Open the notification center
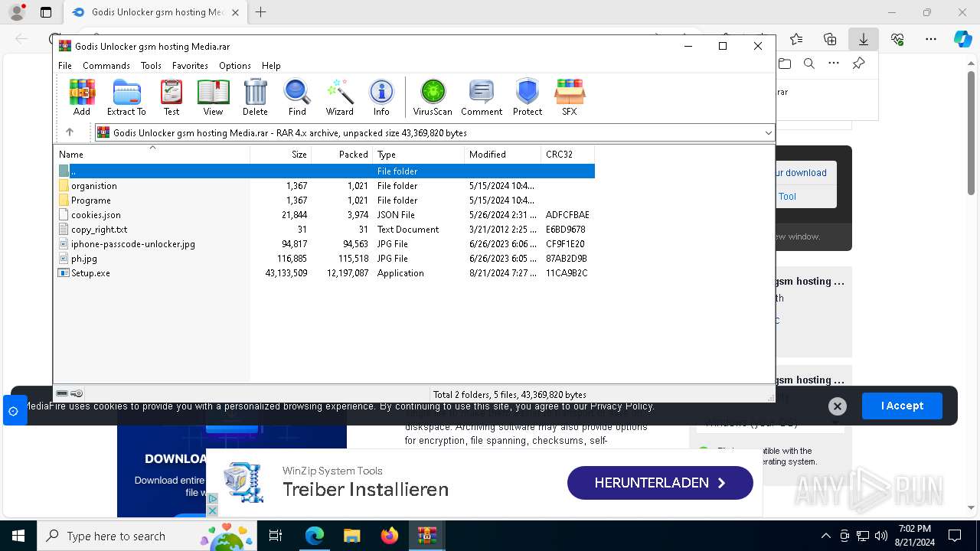Screen dimensions: 980x551 coord(955,536)
